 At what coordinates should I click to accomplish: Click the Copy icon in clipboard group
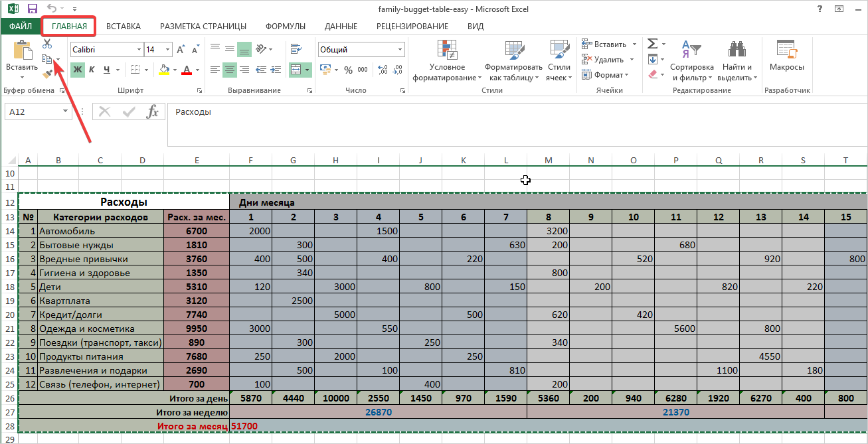coord(47,59)
